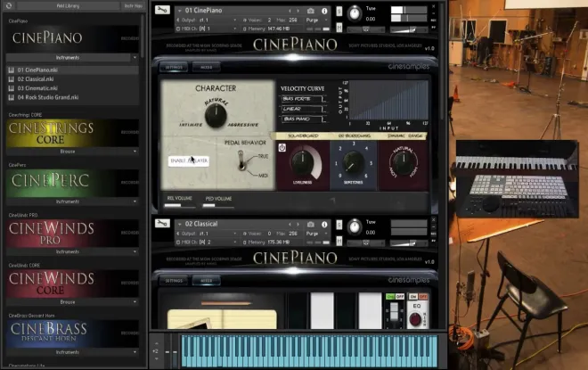Select Bias Piano velocity curve
This screenshot has width=588, height=370.
302,119
